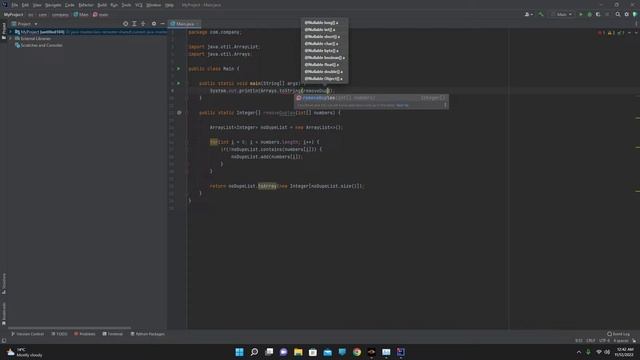Viewport: 640px width, 360px height.
Task: Expand External Libraries tree node
Action: tap(11, 39)
